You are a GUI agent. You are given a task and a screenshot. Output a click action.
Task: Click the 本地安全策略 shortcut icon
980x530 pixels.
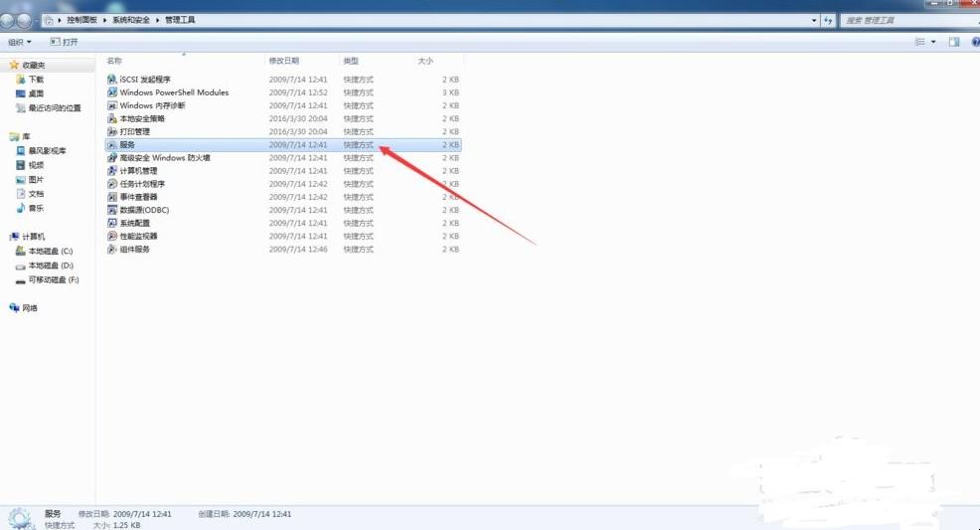tap(112, 118)
